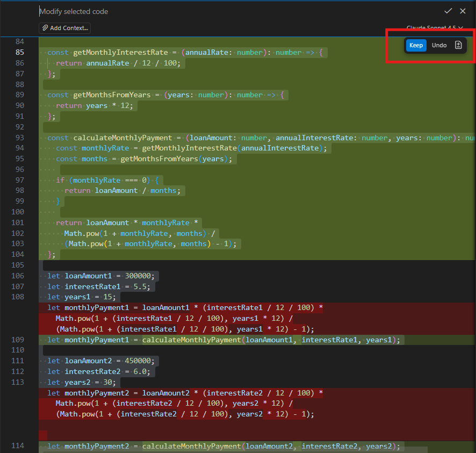Click the 'if (monthlyRate === 0) {' line
This screenshot has width=476, height=453.
click(x=107, y=181)
